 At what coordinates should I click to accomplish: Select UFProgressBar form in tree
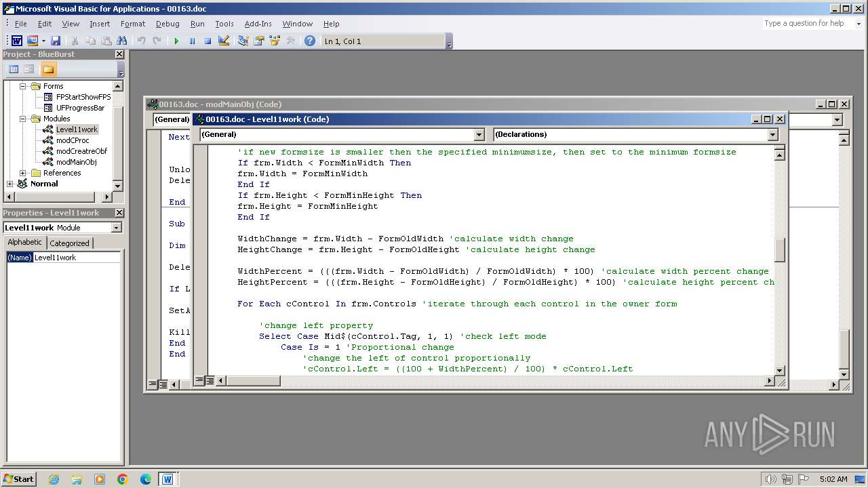click(80, 108)
